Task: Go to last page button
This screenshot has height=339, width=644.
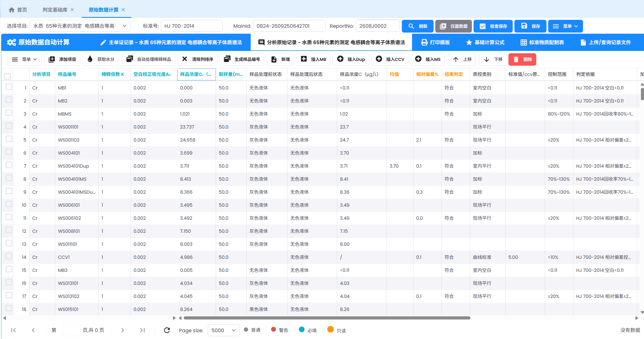Action: point(142,330)
